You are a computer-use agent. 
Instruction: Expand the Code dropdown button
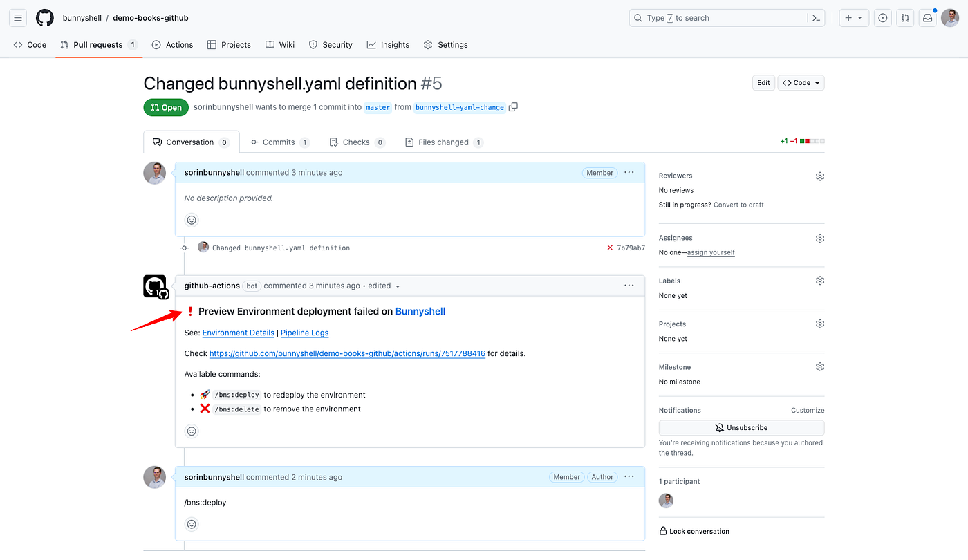click(801, 83)
